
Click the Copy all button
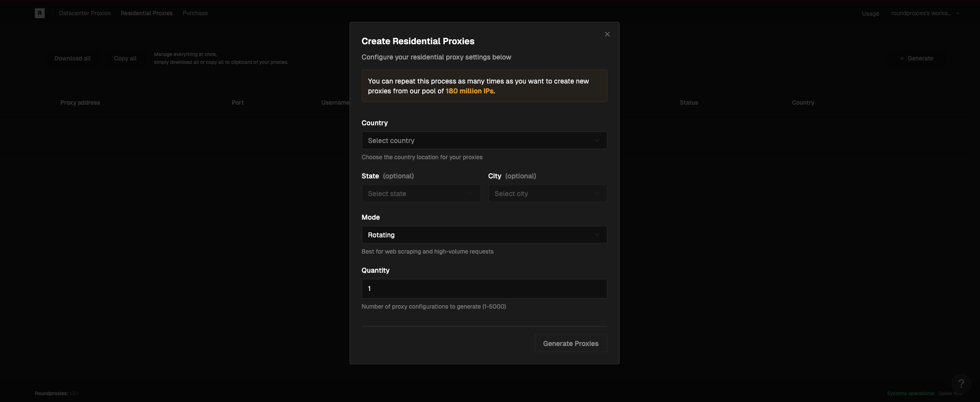125,58
